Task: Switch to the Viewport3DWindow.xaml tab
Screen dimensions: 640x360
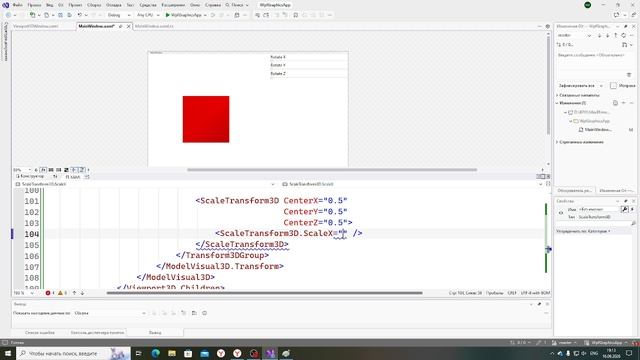Action: click(x=36, y=26)
